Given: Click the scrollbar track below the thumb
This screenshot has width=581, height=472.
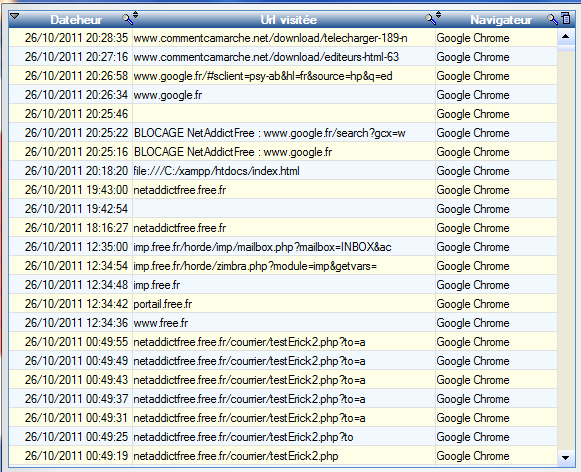Looking at the screenshot, I should pos(565,250).
